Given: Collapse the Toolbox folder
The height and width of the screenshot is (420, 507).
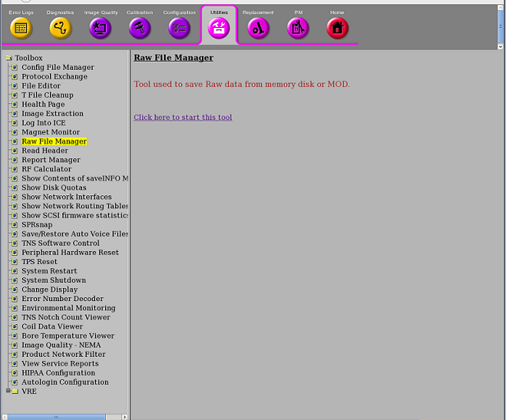Looking at the screenshot, I should click(8, 58).
